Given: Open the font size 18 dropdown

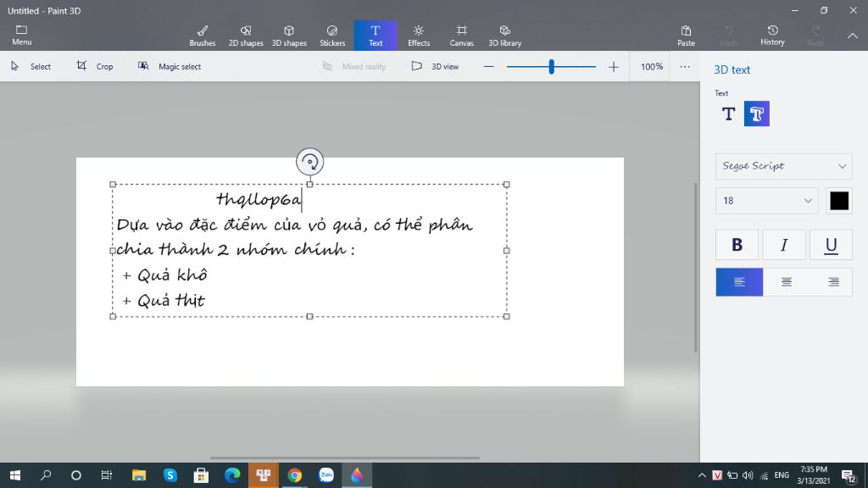Looking at the screenshot, I should (766, 201).
